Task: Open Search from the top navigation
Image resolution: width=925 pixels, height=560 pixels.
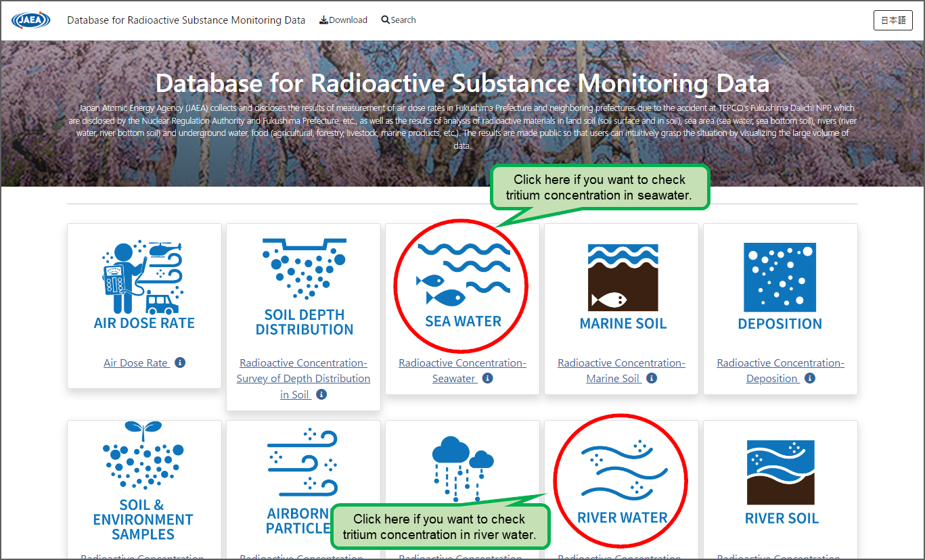Action: point(398,20)
